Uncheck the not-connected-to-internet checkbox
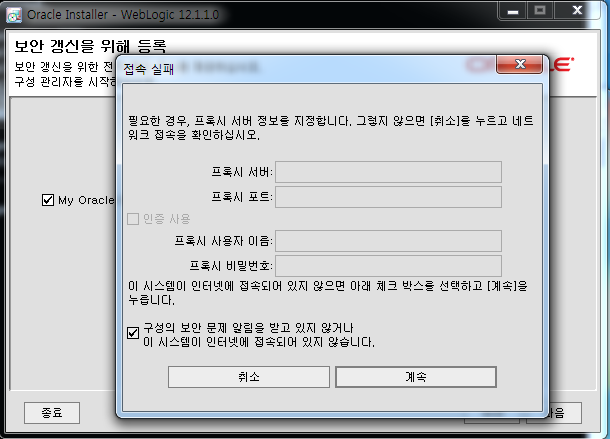The height and width of the screenshot is (439, 610). (x=133, y=333)
